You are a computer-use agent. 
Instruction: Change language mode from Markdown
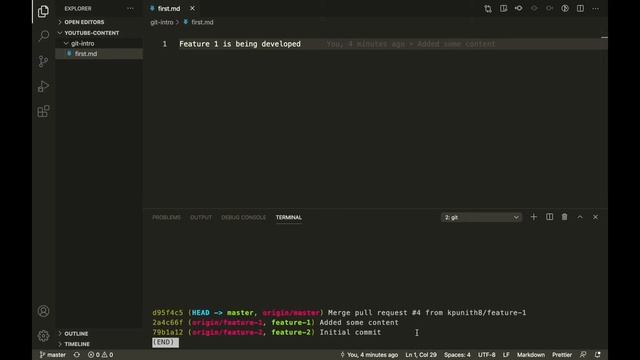(531, 355)
